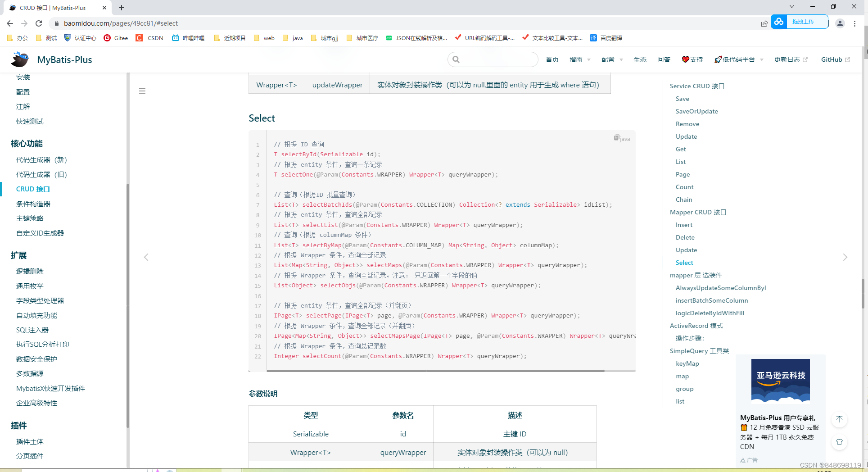Expand the 配置 navigation dropdown
The height and width of the screenshot is (472, 868).
[x=612, y=59]
